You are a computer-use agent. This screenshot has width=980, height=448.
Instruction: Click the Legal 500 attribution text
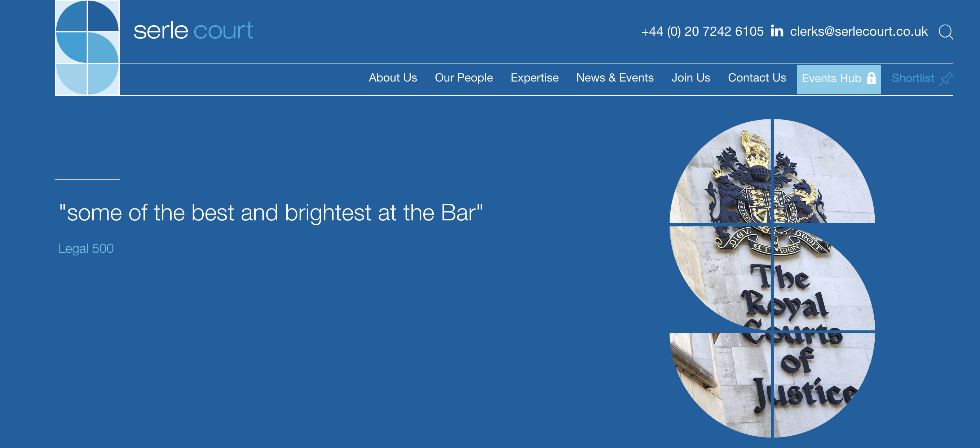[86, 249]
